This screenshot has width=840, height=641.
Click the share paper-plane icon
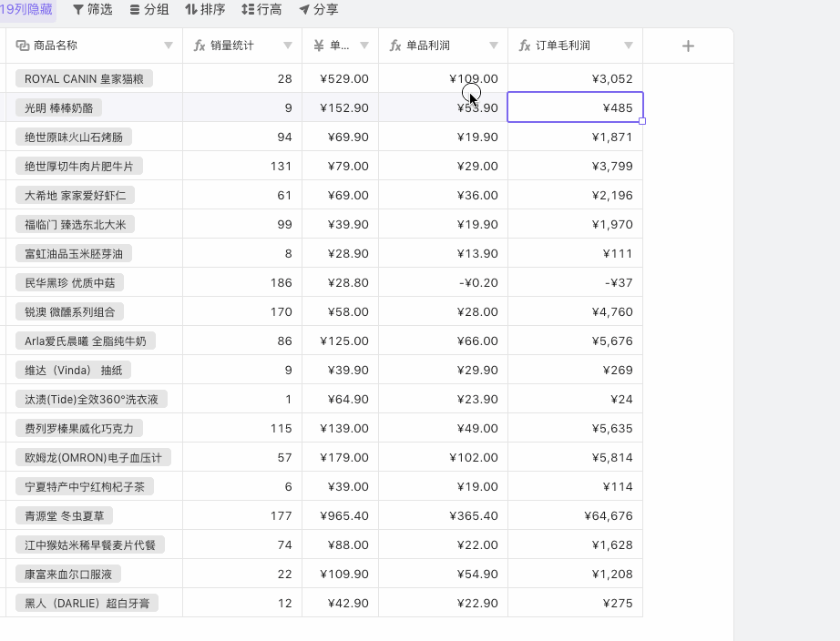tap(304, 10)
